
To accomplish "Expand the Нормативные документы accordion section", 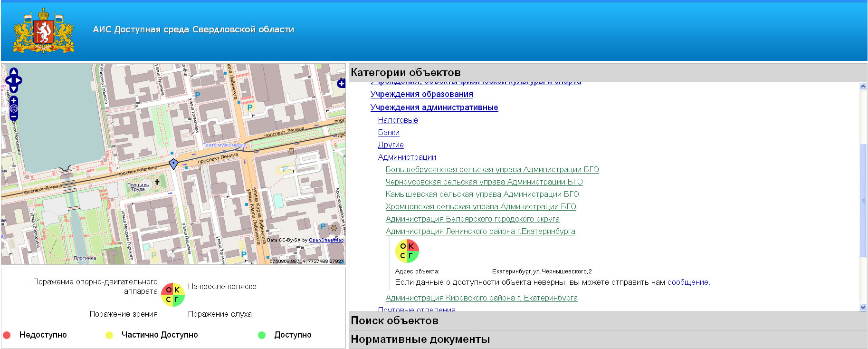I will pyautogui.click(x=608, y=339).
